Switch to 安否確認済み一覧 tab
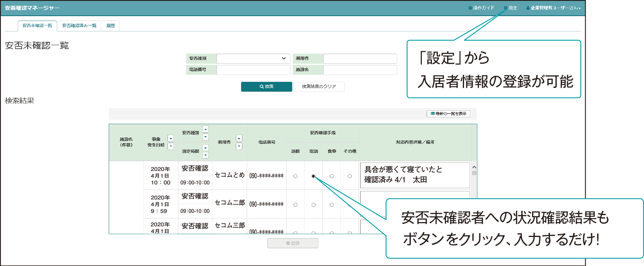This screenshot has height=266, width=644. point(79,26)
